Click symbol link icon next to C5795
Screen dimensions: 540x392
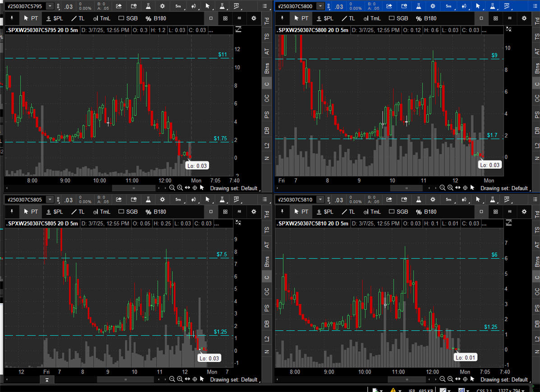[x=58, y=6]
